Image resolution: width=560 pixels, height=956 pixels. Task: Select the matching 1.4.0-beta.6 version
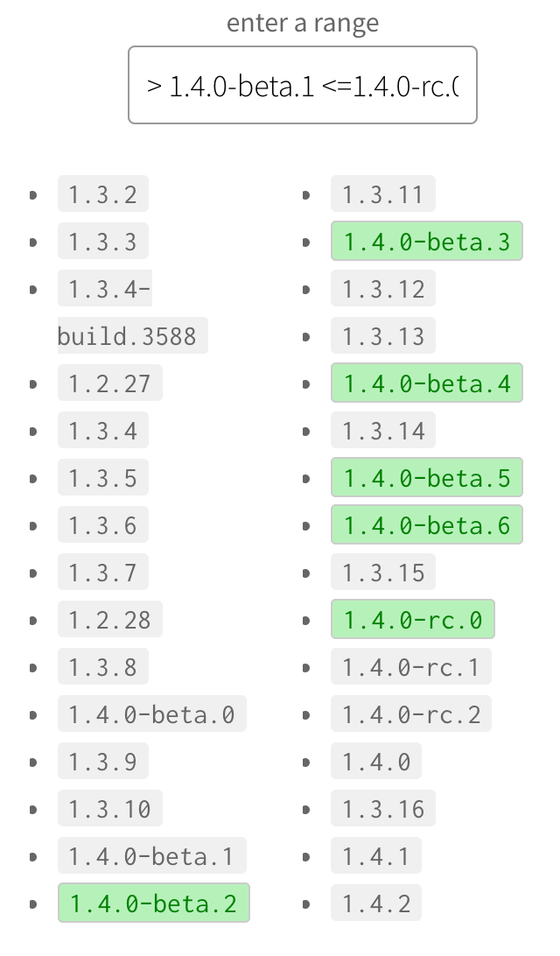pos(426,524)
